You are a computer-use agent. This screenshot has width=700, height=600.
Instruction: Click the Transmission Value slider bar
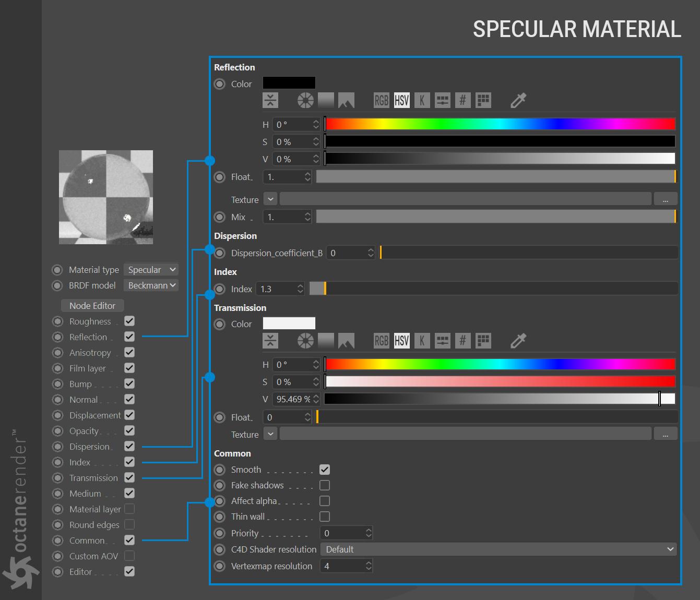coord(500,399)
